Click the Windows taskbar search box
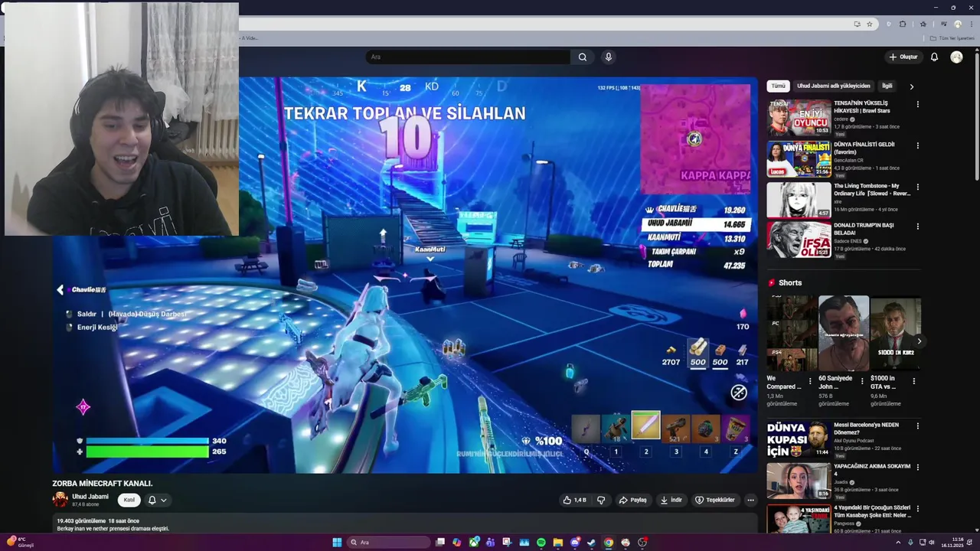The width and height of the screenshot is (980, 551). [x=388, y=542]
